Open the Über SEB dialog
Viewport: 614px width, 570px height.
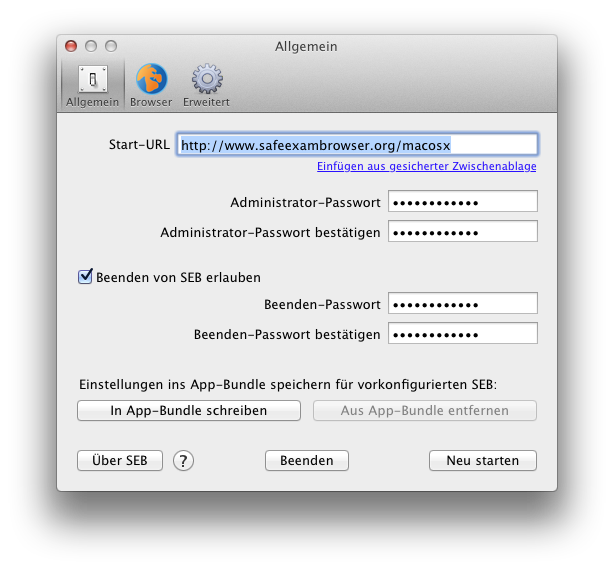pyautogui.click(x=120, y=460)
